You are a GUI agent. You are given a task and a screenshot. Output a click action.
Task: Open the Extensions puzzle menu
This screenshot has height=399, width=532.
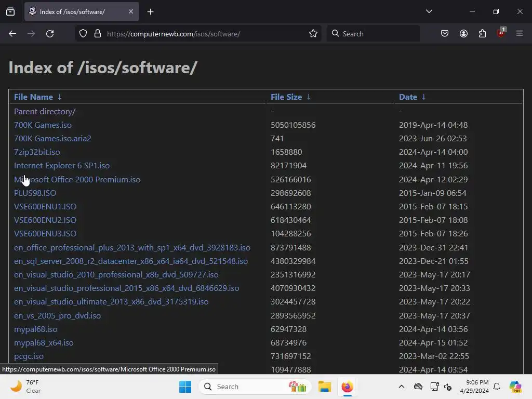pyautogui.click(x=482, y=34)
